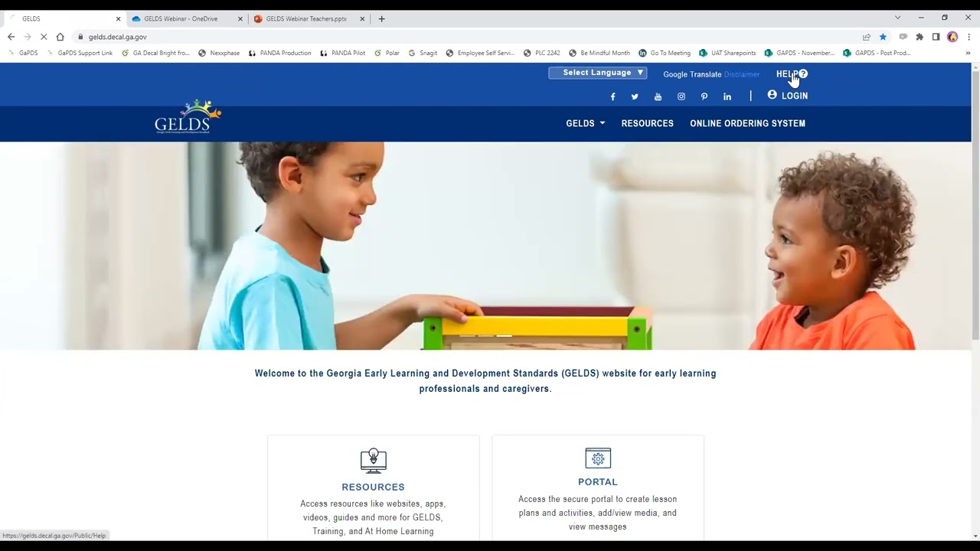Open the Employee Self Servi... bookmark
Image resolution: width=980 pixels, height=551 pixels.
pos(480,53)
